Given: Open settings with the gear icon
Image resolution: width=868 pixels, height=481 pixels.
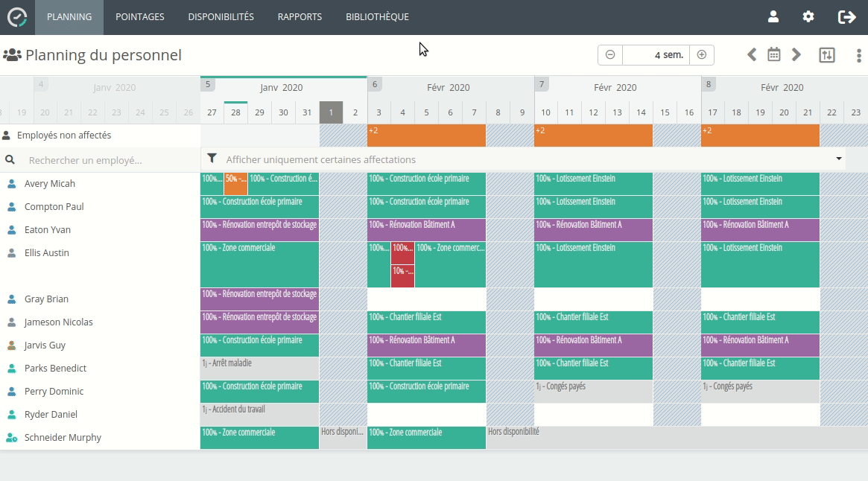Looking at the screenshot, I should [808, 16].
